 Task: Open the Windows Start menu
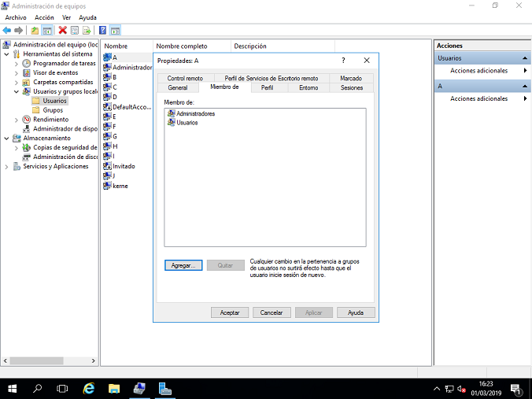[x=13, y=389]
